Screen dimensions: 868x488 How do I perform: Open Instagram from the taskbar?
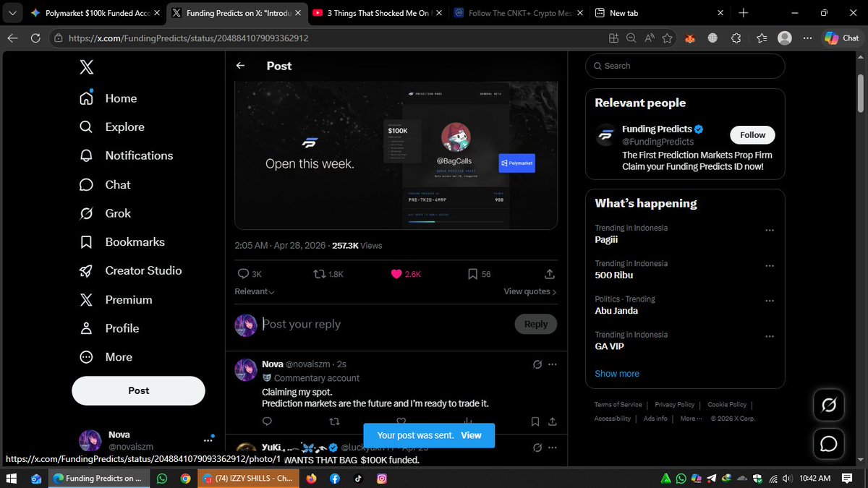381,478
